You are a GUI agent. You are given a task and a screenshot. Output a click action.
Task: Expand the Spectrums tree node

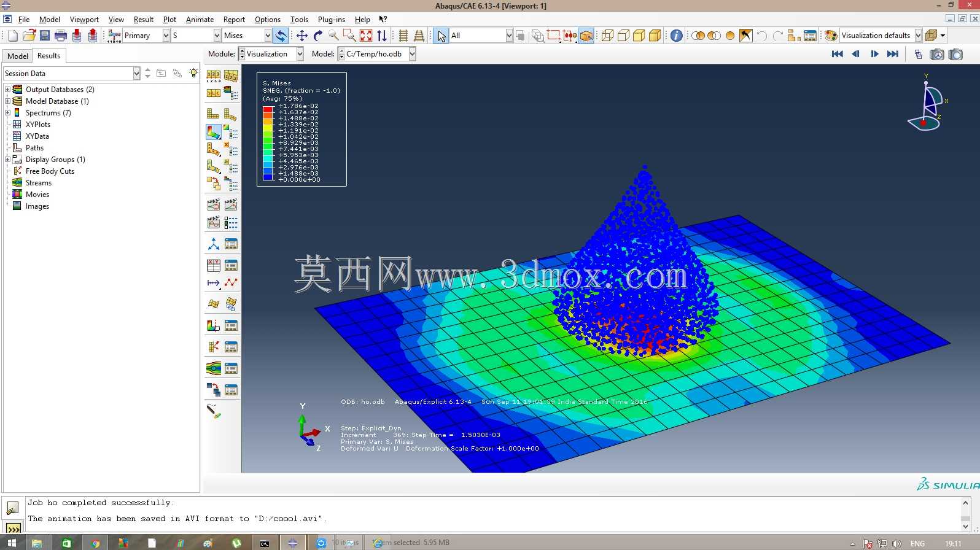[7, 113]
